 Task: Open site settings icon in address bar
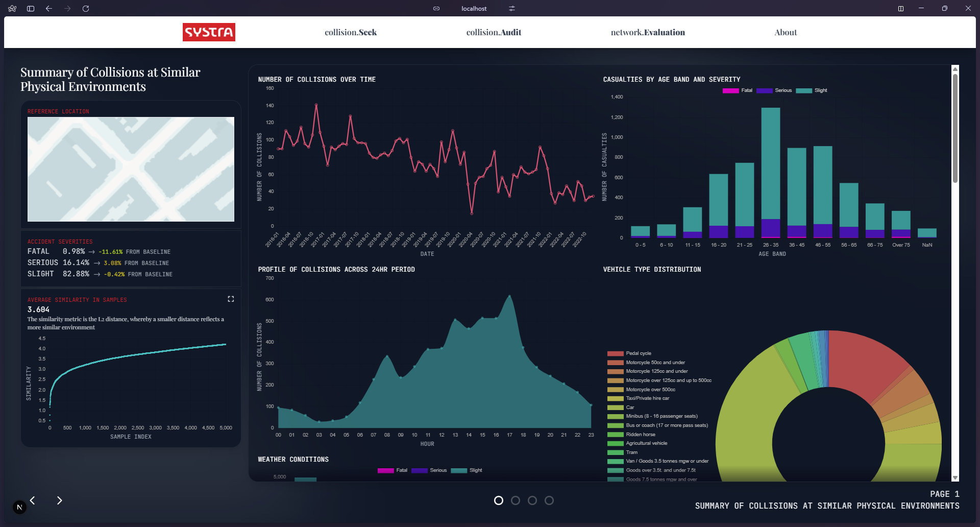(511, 9)
